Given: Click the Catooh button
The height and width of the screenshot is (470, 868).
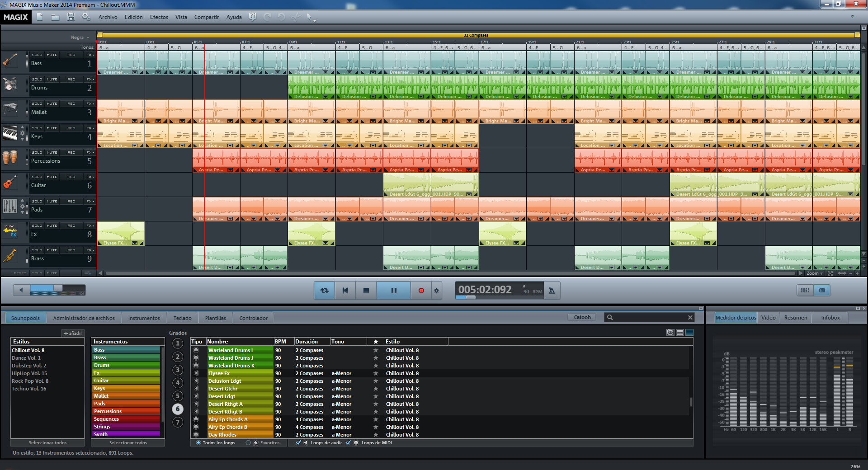Looking at the screenshot, I should 582,317.
